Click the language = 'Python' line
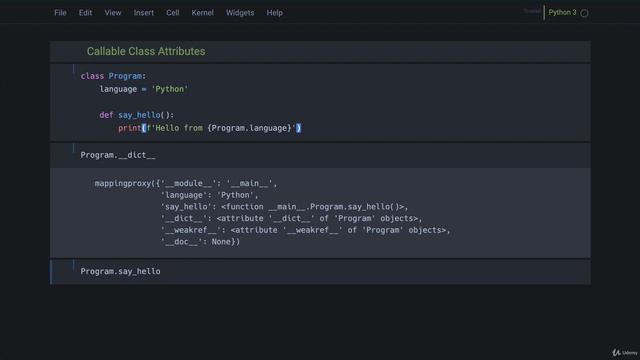 pyautogui.click(x=144, y=89)
